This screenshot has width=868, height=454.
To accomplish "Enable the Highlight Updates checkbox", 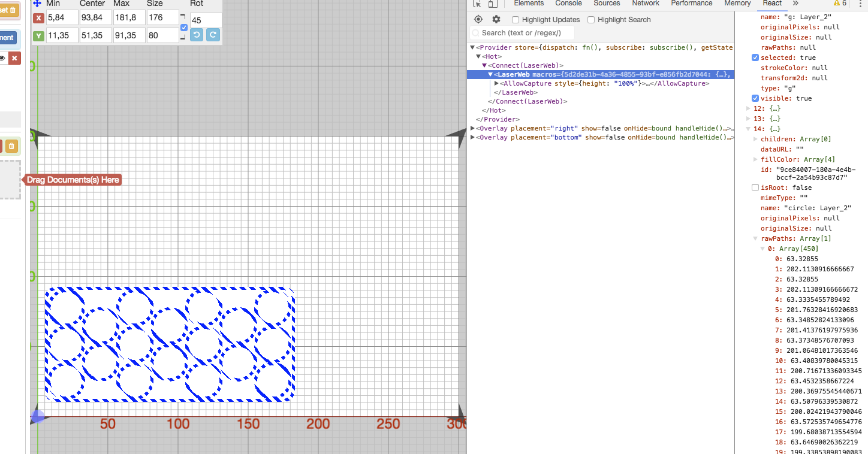I will (516, 20).
